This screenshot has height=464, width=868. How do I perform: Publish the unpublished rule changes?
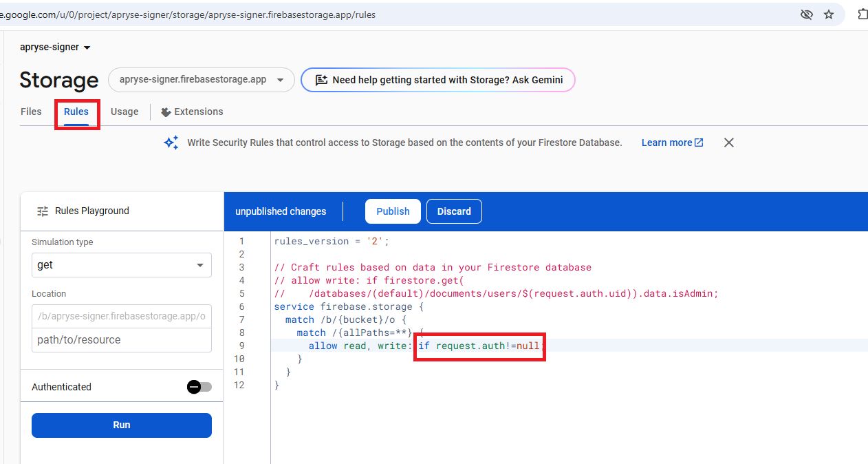pyautogui.click(x=393, y=211)
